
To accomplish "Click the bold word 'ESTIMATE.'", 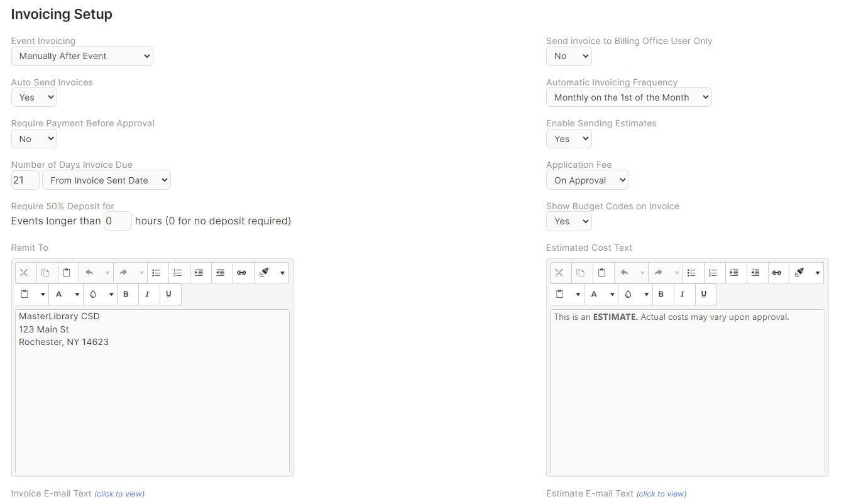I will [615, 317].
